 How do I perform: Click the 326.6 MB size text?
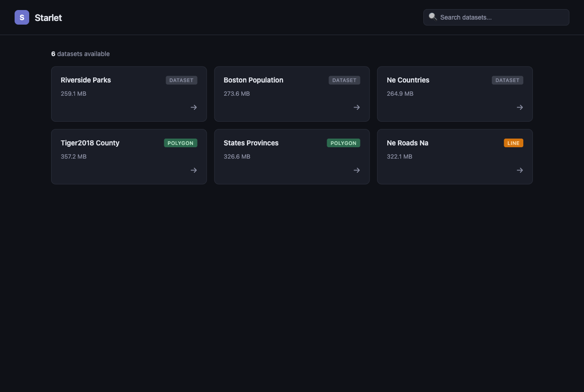(237, 156)
